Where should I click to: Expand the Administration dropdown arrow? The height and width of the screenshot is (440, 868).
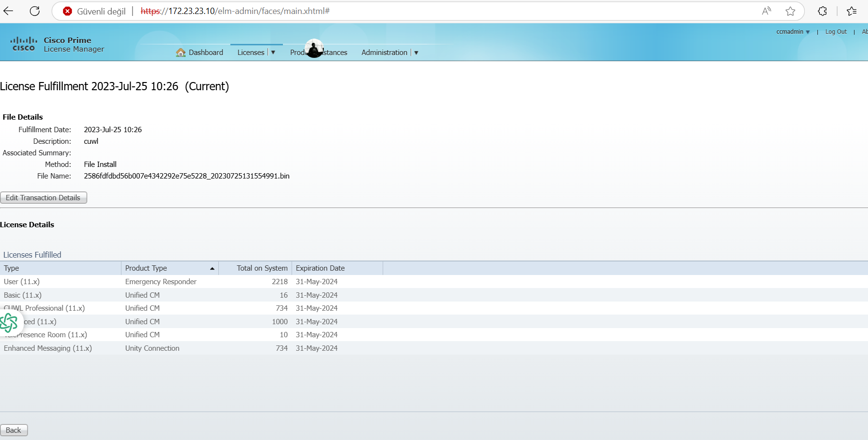[416, 53]
